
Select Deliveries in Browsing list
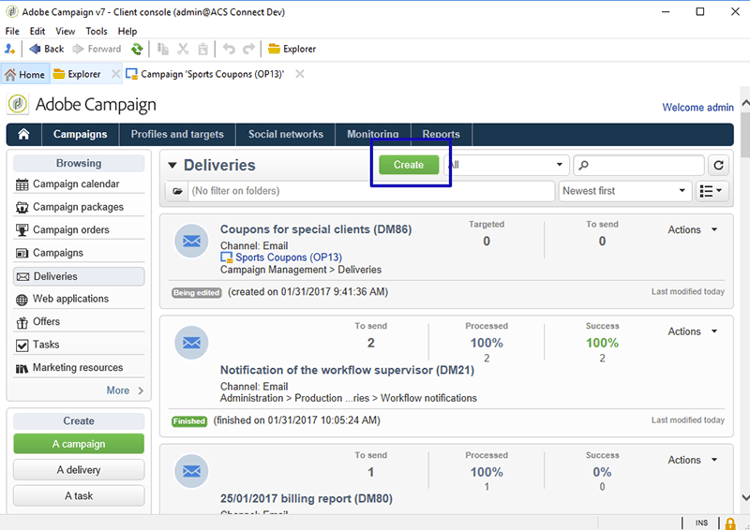coord(79,276)
